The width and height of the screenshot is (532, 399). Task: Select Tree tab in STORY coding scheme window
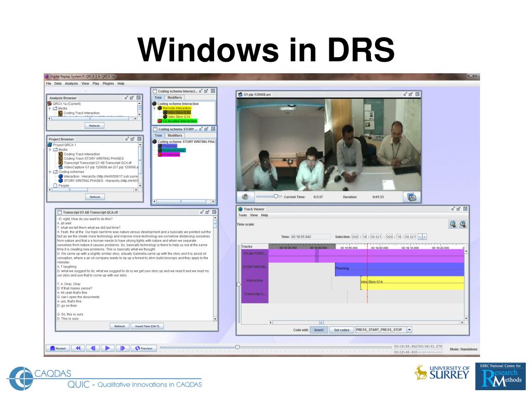pos(158,136)
